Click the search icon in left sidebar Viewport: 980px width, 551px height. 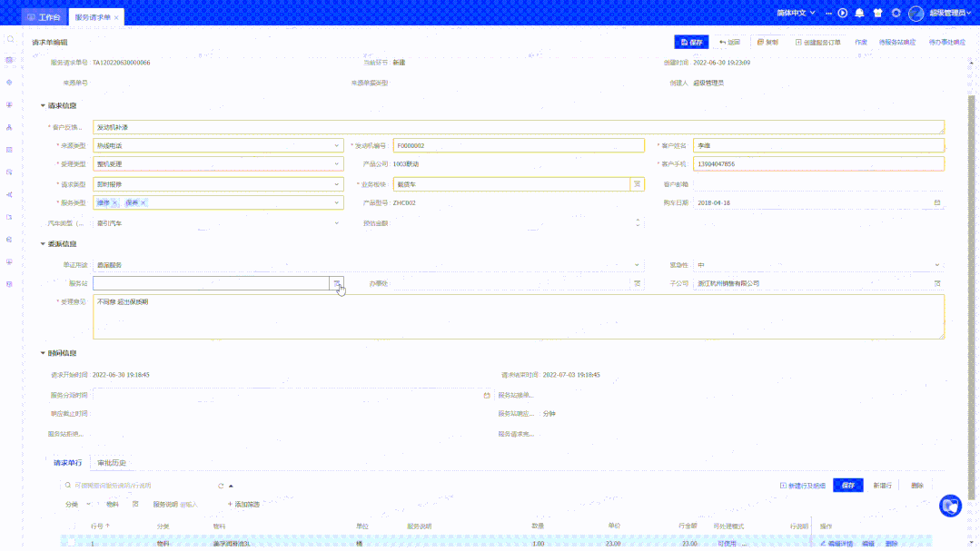[10, 40]
